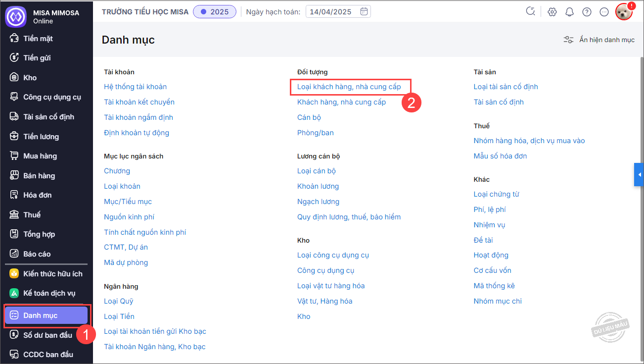Open the Chương link
Screen dimensions: 644x364
click(x=117, y=171)
